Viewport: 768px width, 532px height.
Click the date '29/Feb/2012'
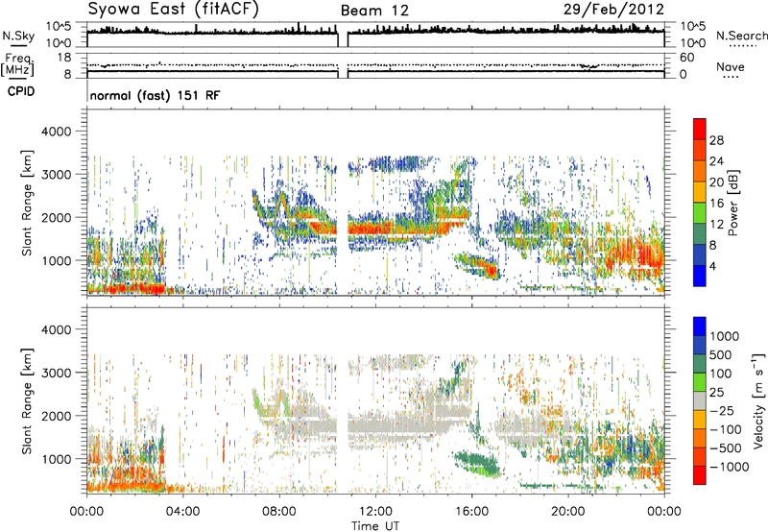point(613,10)
